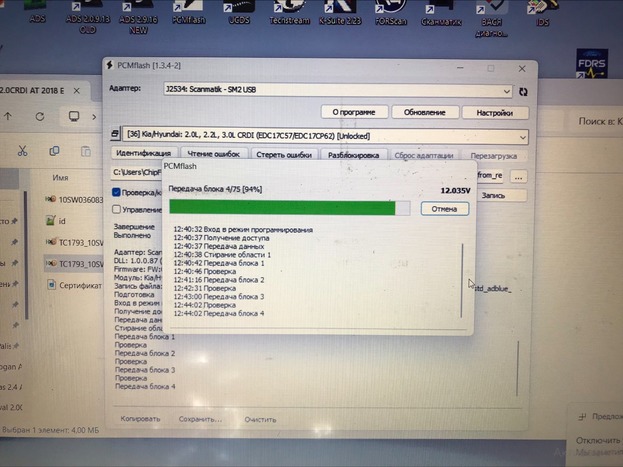Select the Разблокировка tab
This screenshot has width=623, height=467.
click(351, 154)
